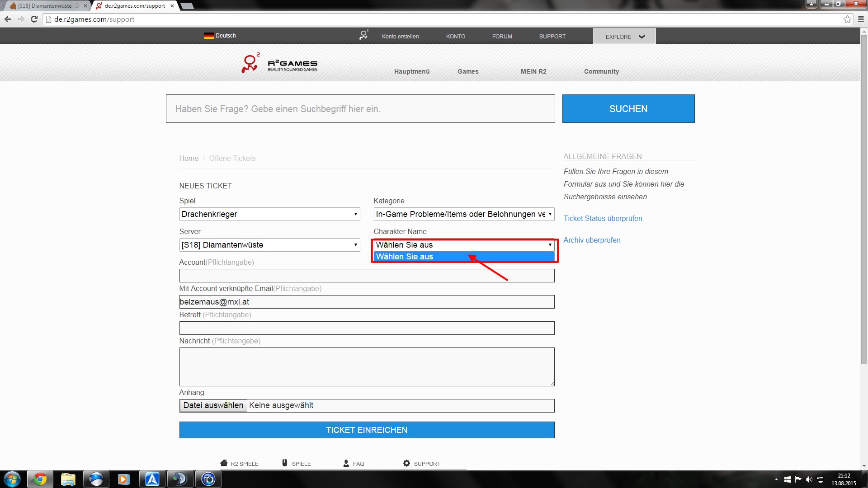Click the browser back arrow
The width and height of the screenshot is (868, 488).
8,19
